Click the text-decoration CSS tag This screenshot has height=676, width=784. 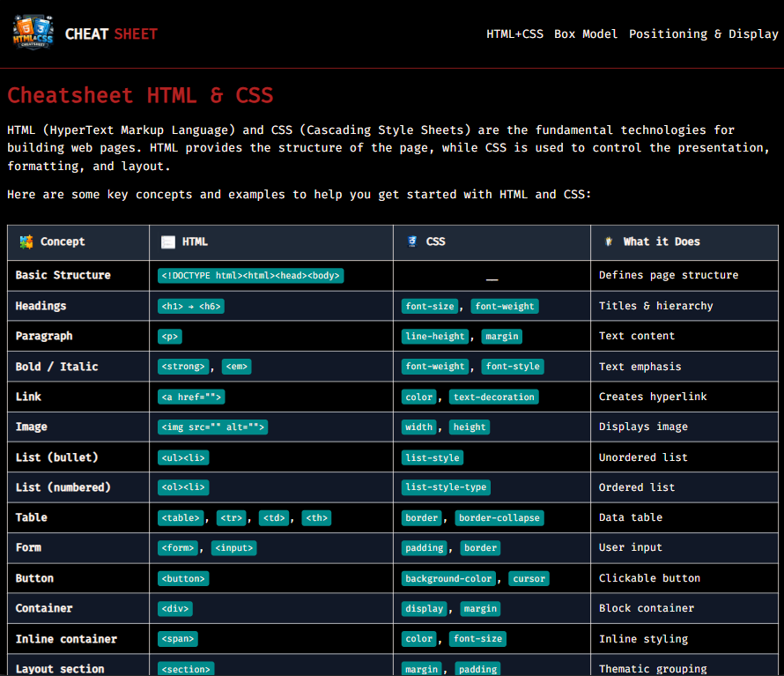(494, 397)
